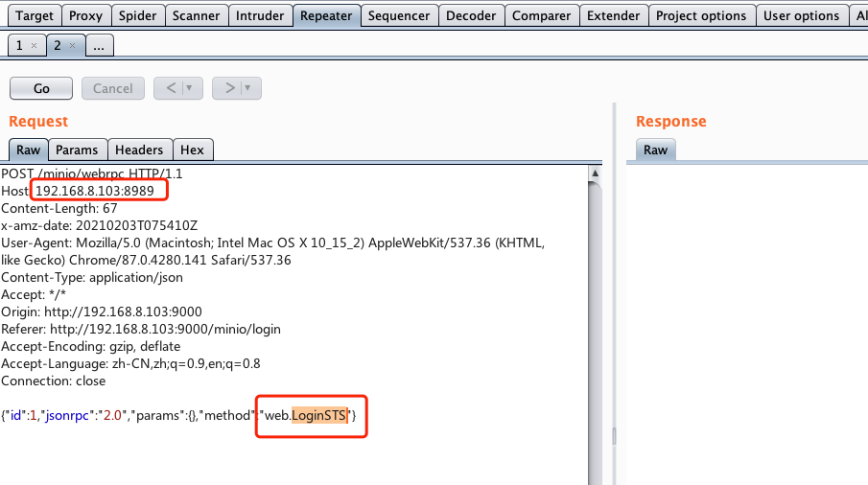The image size is (868, 485).
Task: Open the Project options tab
Action: point(700,15)
